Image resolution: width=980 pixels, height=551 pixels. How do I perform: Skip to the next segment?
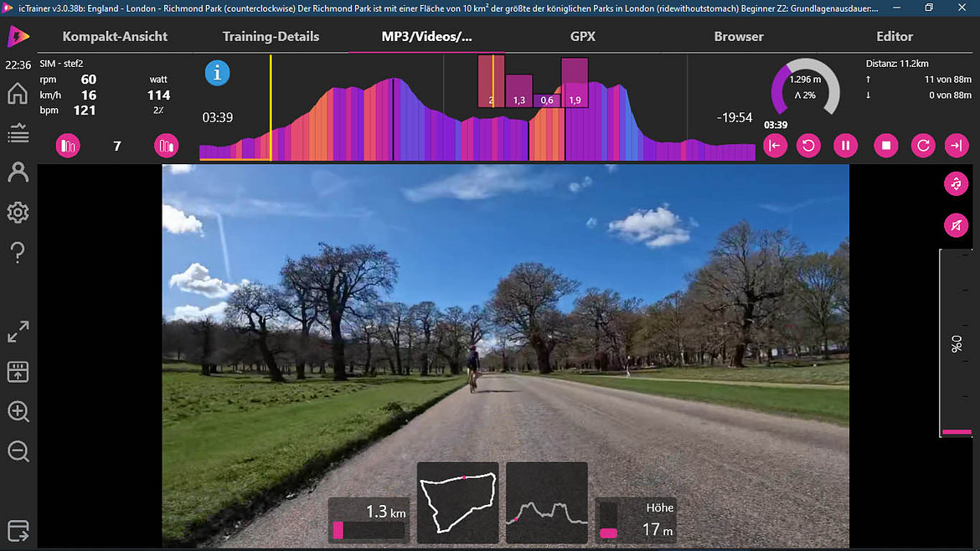(956, 146)
